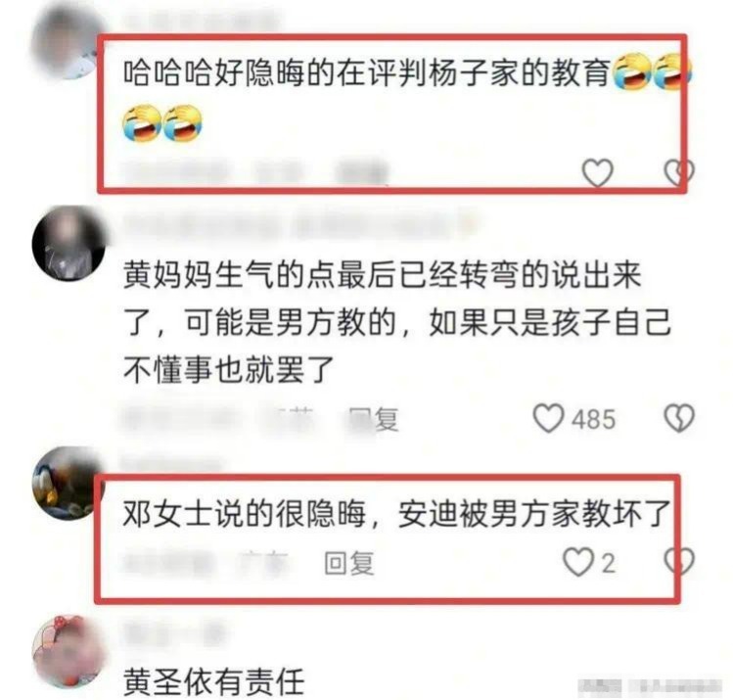The height and width of the screenshot is (700, 733).
Task: Open dark avatar of 黄妈妈 commenter
Action: click(69, 243)
